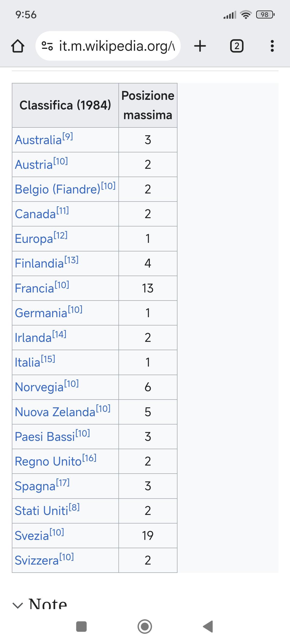The image size is (290, 644).
Task: Follow the Svizzera link
Action: point(37,560)
